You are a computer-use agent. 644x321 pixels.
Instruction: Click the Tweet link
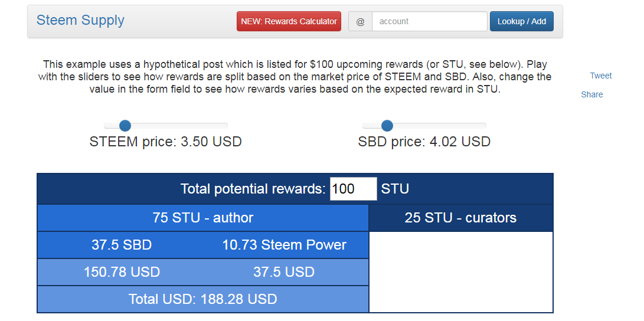[x=601, y=76]
